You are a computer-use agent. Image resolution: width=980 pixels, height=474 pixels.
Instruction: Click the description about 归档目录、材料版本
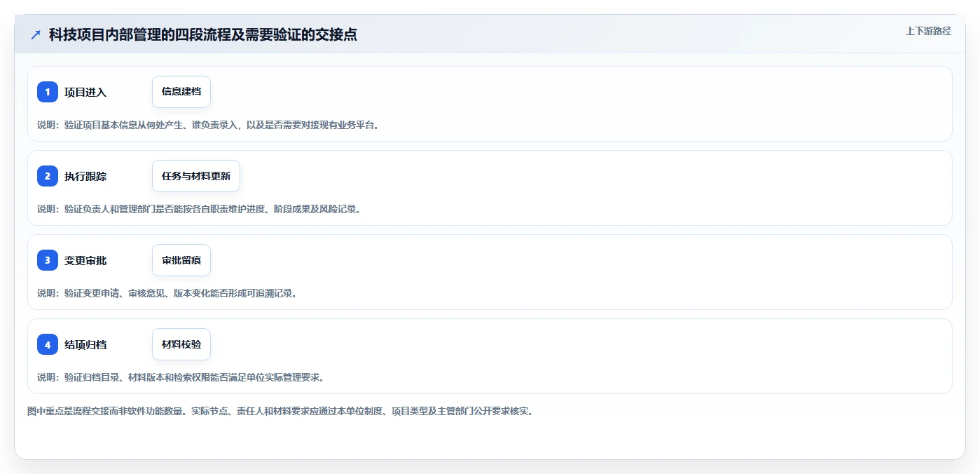click(181, 377)
